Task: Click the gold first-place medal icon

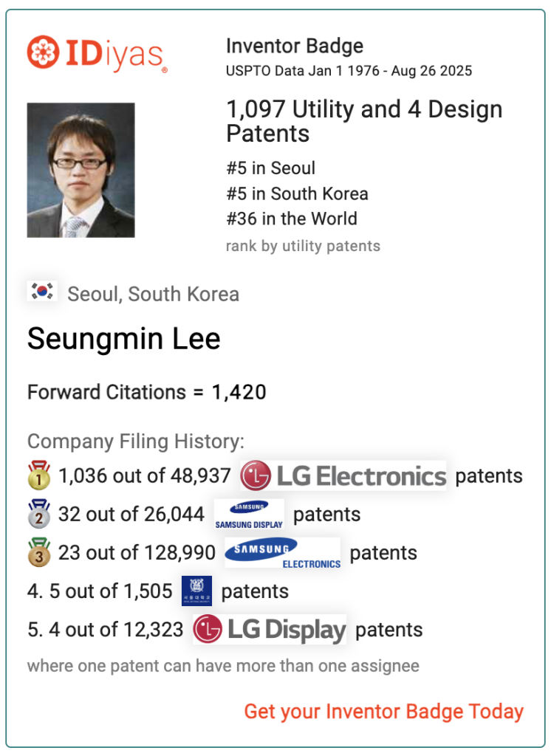Action: point(39,475)
